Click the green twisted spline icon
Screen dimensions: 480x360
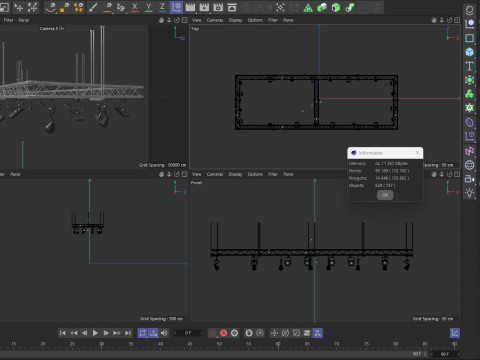pos(350,7)
